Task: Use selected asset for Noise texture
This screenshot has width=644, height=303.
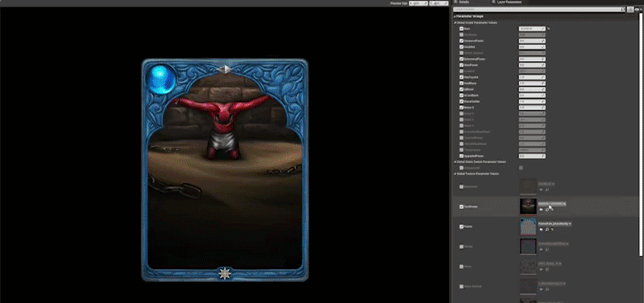Action: 541,270
